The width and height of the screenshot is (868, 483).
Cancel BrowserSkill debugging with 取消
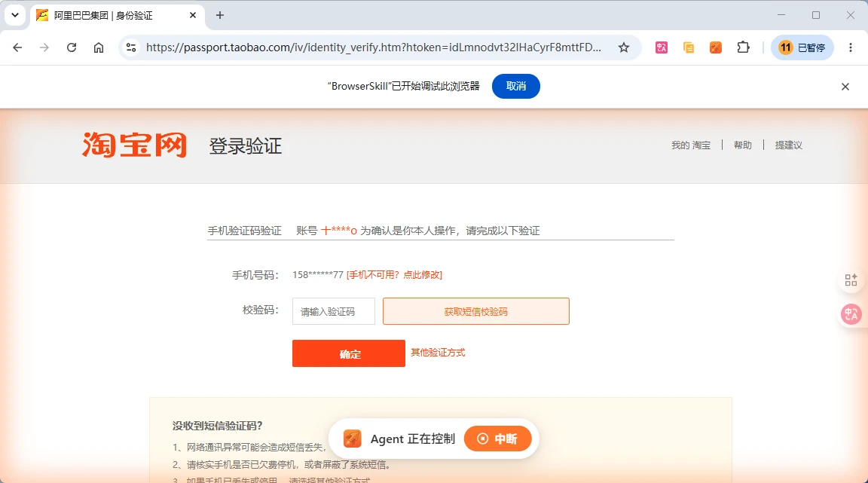pos(516,86)
